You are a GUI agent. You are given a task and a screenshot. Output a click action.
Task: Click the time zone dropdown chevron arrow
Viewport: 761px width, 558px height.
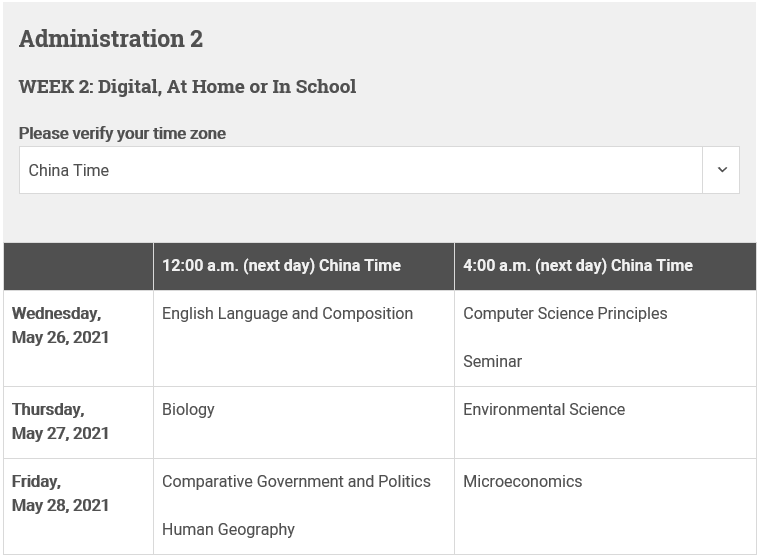point(722,170)
